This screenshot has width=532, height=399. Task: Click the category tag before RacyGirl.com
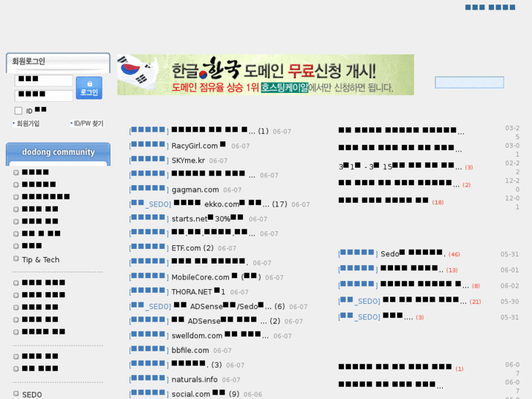[x=149, y=146]
